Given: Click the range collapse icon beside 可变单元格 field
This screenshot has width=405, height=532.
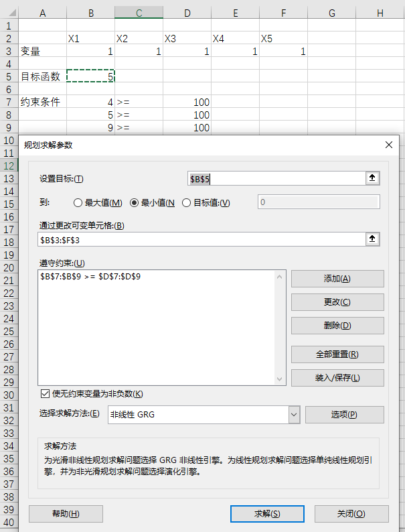Looking at the screenshot, I should tap(373, 239).
